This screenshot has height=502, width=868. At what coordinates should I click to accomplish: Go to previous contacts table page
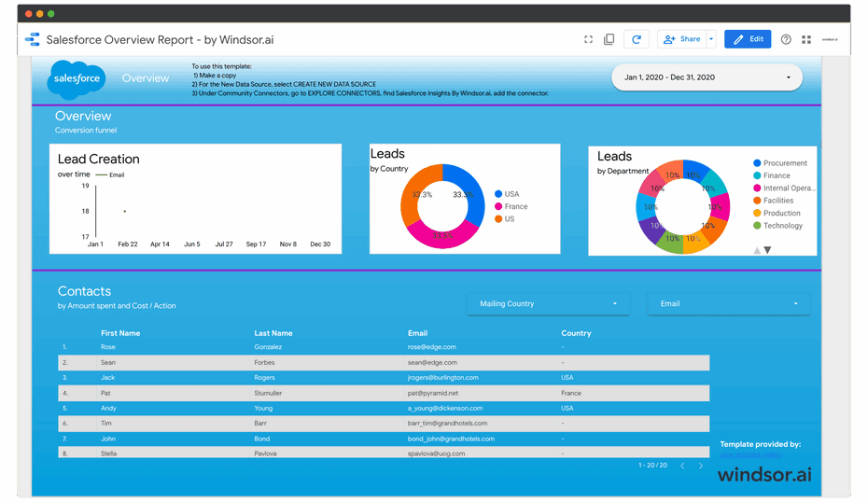[x=682, y=466]
